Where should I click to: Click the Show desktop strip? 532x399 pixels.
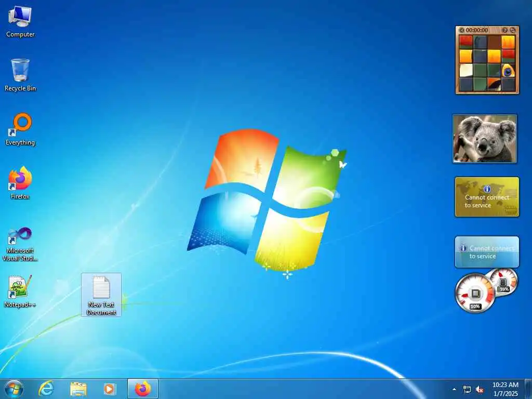[x=528, y=389]
